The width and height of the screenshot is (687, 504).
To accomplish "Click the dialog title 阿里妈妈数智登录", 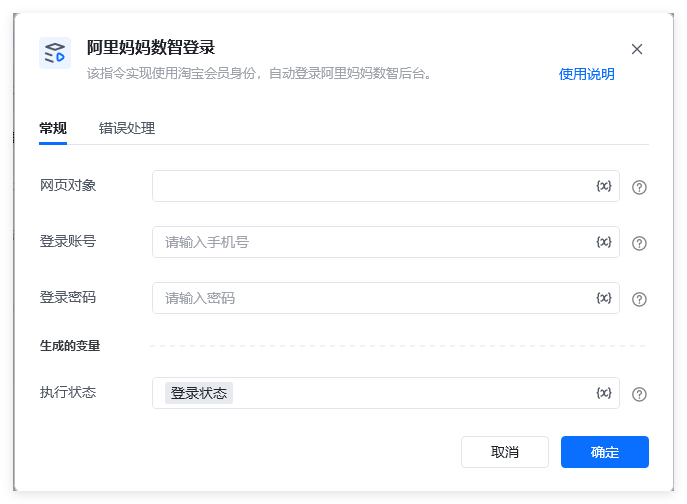I will point(151,47).
